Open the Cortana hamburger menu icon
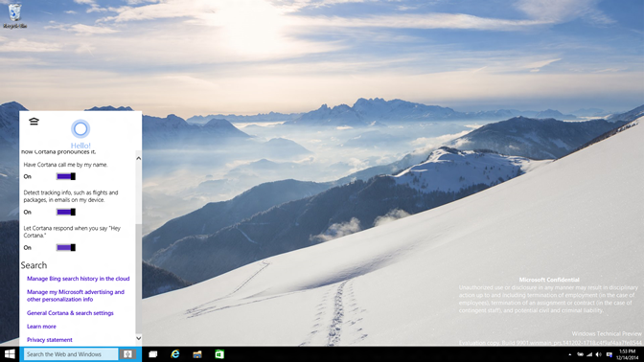Image resolution: width=644 pixels, height=362 pixels. click(x=34, y=121)
